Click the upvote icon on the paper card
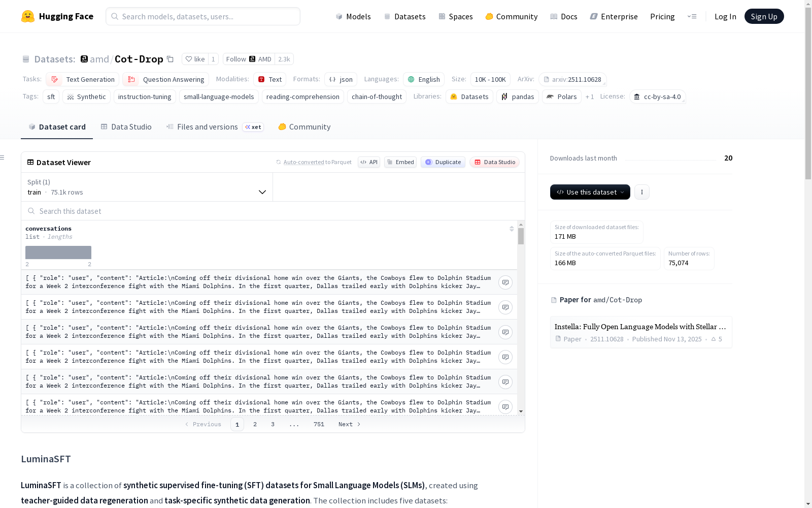This screenshot has height=508, width=812. 714,339
